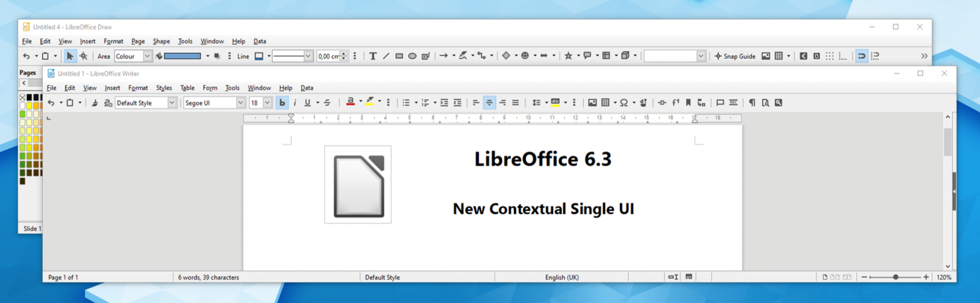Click Decrease Indent icon in Writer
The image size is (980, 303).
[x=458, y=102]
